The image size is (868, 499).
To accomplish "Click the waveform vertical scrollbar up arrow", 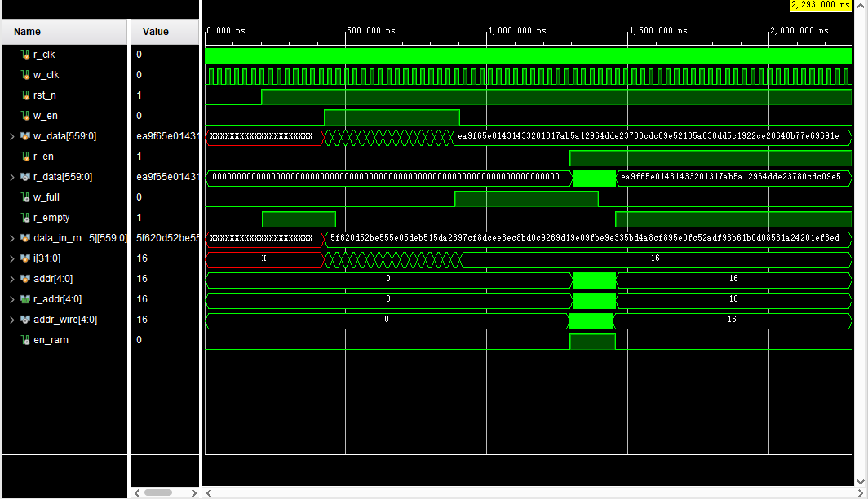I will (862, 5).
